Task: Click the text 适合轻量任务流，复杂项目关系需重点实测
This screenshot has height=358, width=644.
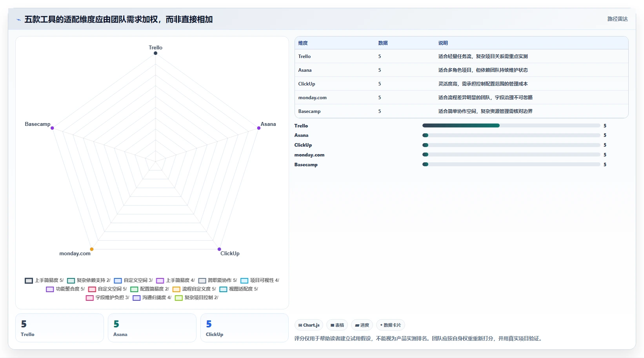Action: [483, 56]
